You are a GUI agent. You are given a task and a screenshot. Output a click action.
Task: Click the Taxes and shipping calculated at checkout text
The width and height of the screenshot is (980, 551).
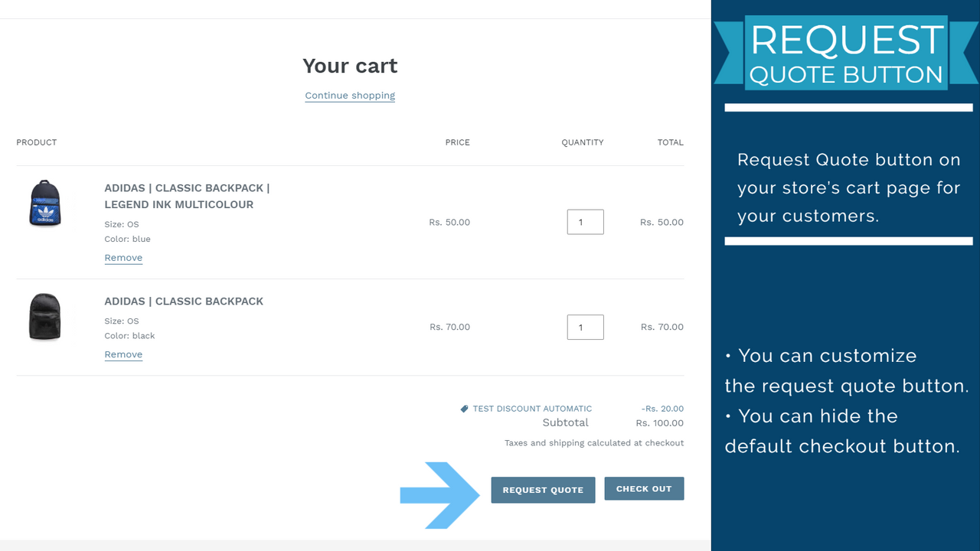[x=595, y=442]
